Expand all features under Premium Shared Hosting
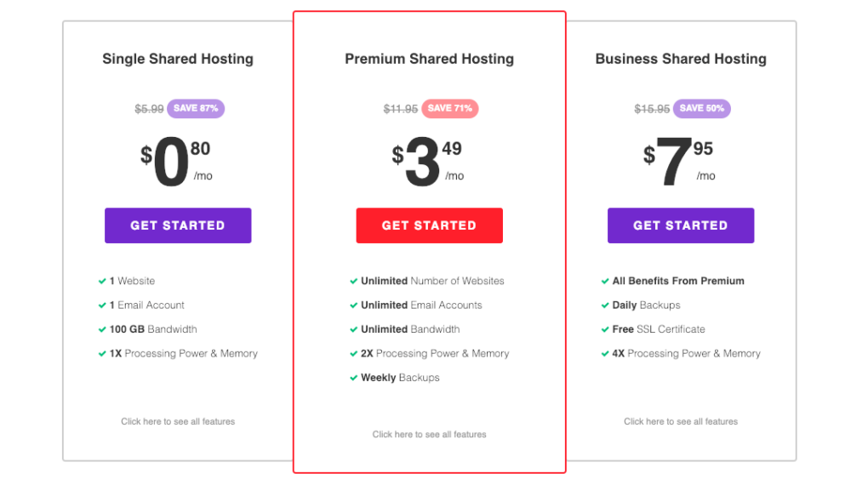 (429, 435)
